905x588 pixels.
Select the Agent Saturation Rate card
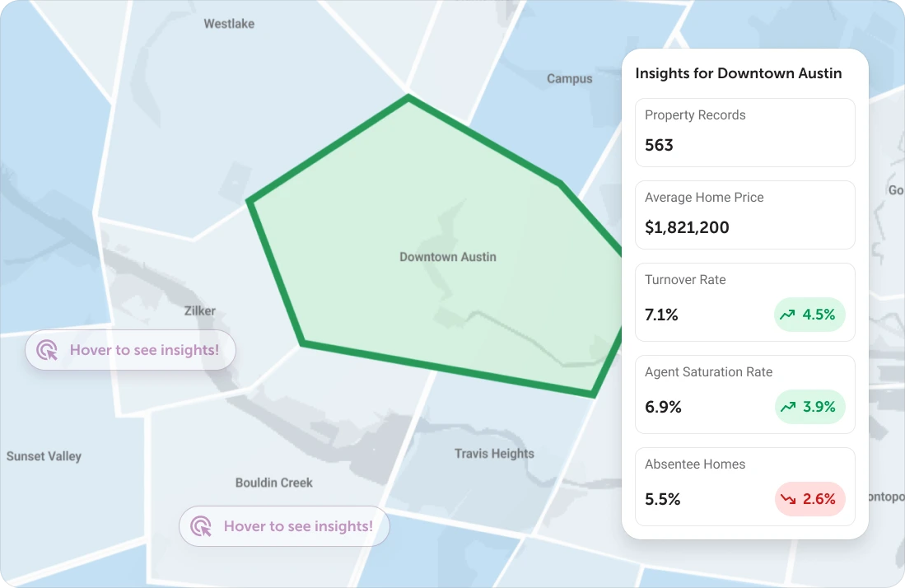click(744, 394)
